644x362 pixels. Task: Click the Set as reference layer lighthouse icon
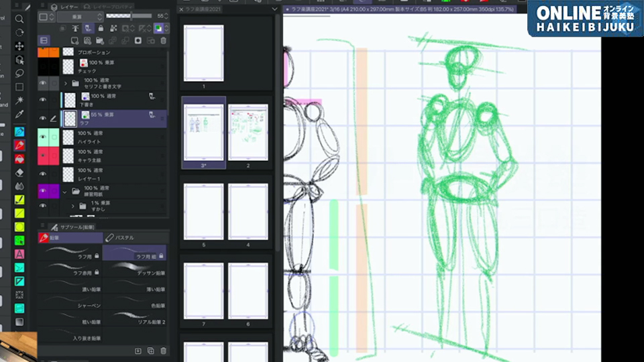[75, 28]
